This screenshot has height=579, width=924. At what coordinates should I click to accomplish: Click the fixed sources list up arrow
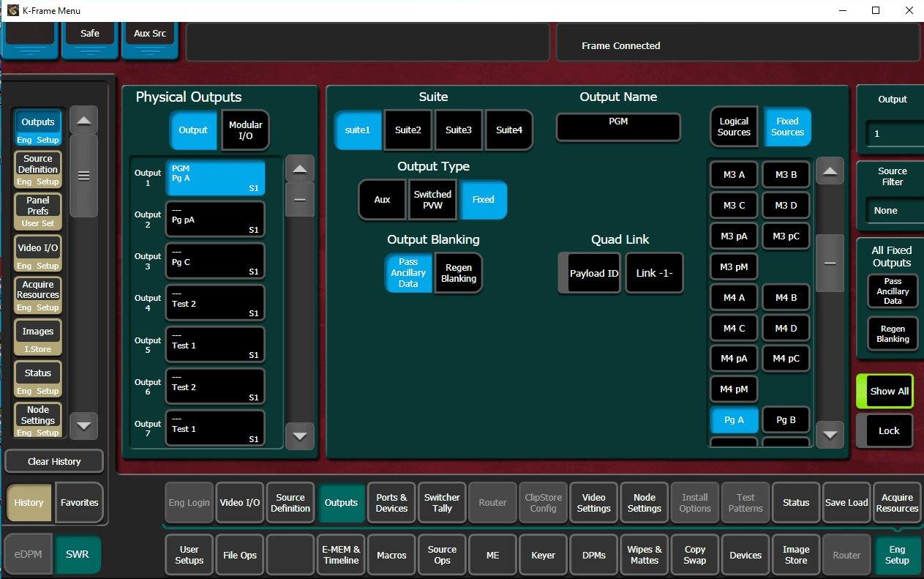[829, 172]
